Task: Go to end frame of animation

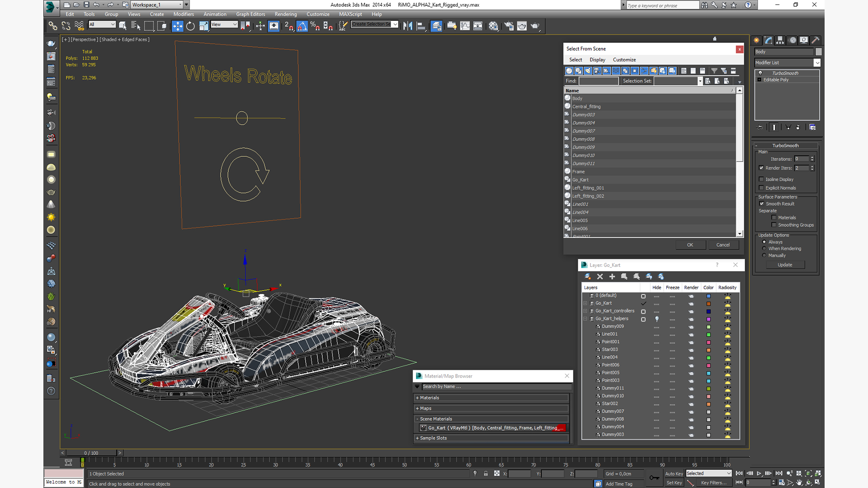Action: tap(779, 473)
